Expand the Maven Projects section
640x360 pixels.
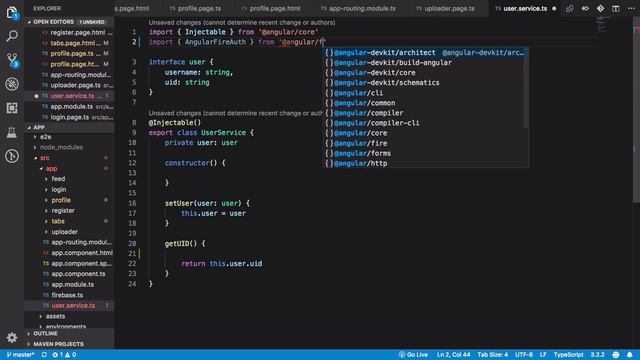click(x=69, y=344)
